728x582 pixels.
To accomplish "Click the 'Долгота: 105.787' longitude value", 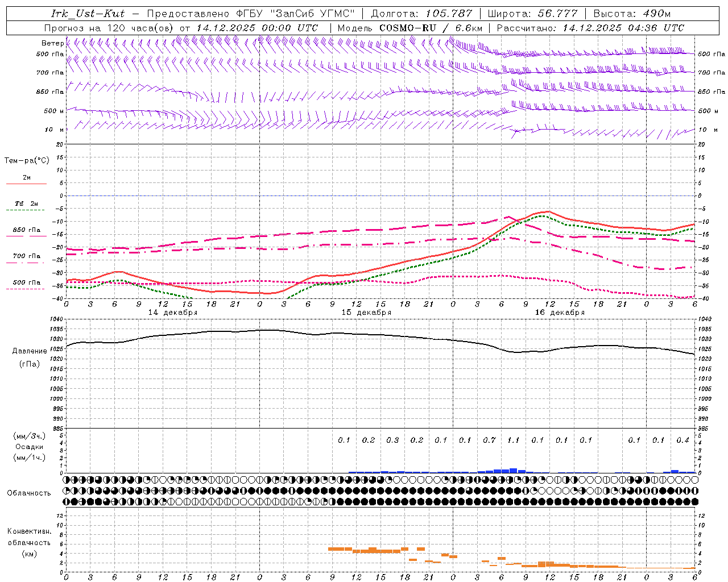I will 421,14.
